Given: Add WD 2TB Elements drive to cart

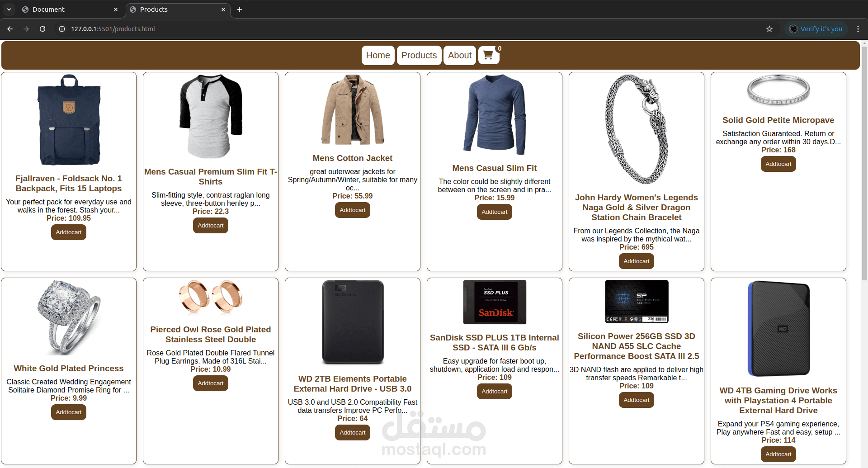Looking at the screenshot, I should point(353,433).
